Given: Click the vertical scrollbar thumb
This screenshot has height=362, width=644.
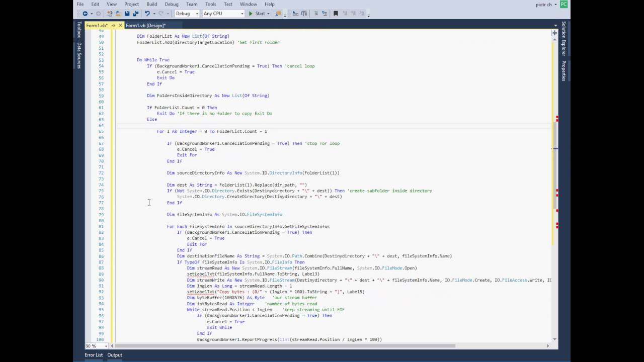Looking at the screenshot, I should coord(554,166).
